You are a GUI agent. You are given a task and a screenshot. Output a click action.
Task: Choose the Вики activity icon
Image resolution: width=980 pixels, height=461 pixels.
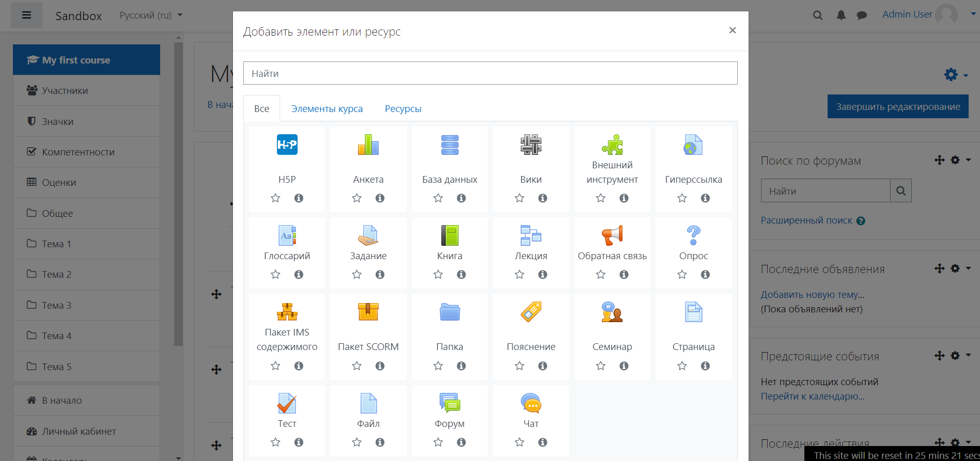[531, 145]
